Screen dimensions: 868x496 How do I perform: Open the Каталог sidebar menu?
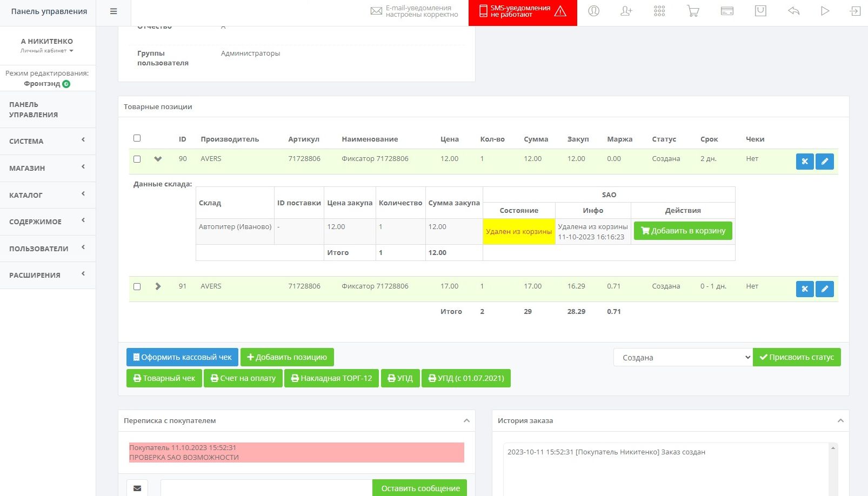(x=48, y=195)
